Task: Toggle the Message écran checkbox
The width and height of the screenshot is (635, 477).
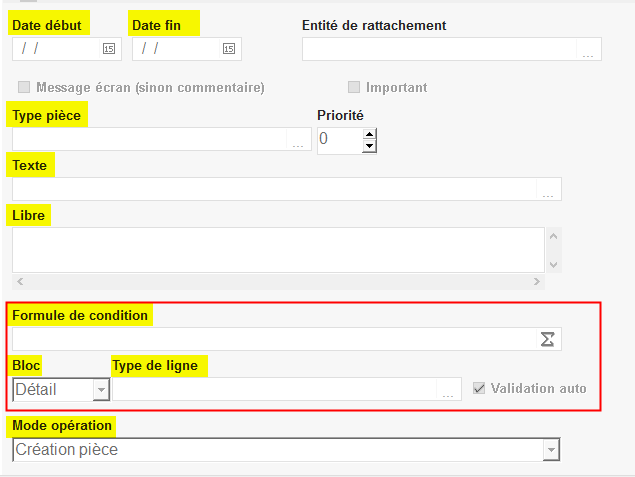Action: [x=25, y=87]
